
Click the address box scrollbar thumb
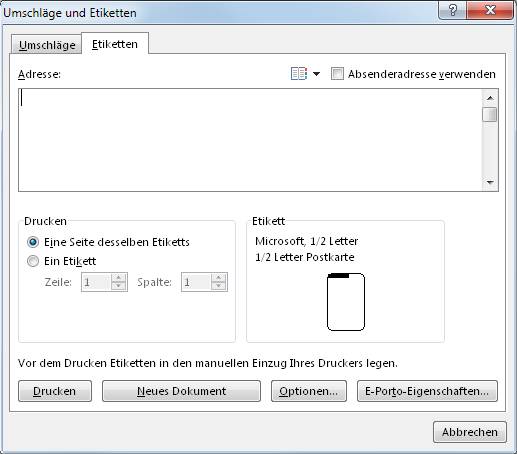490,114
